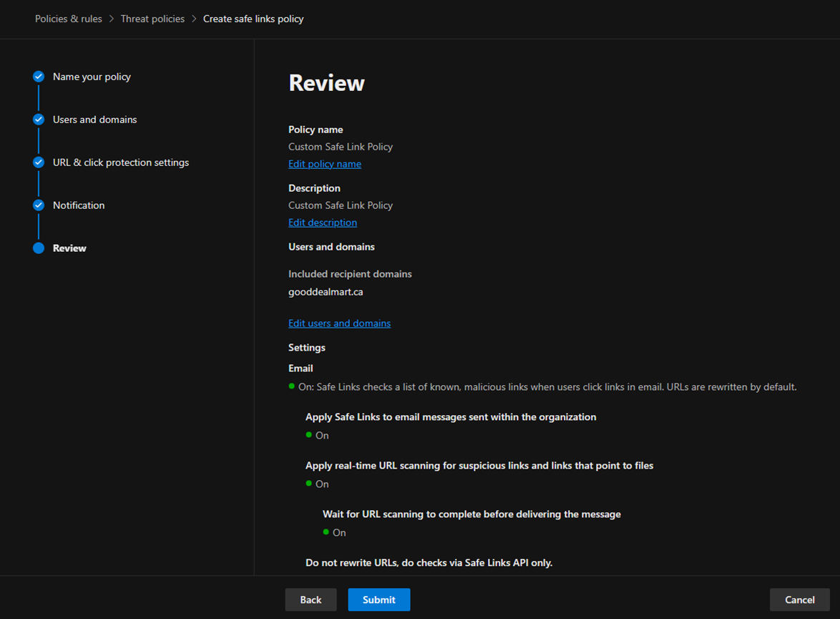Click 'Apply real-time URL scanning' setting label
Screen dimensions: 840x619
[479, 466]
